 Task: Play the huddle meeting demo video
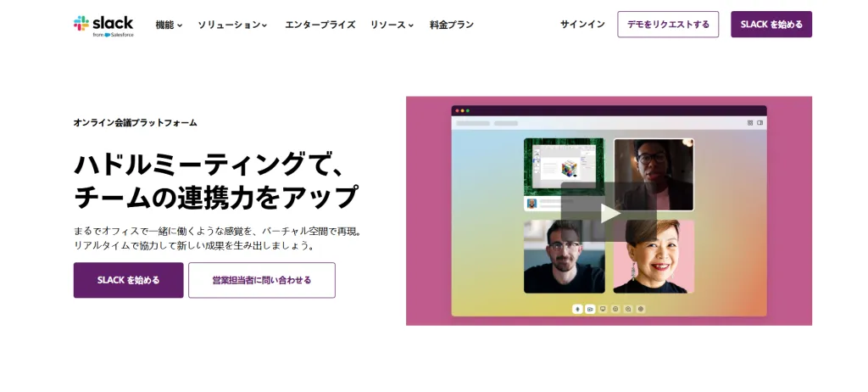609,213
